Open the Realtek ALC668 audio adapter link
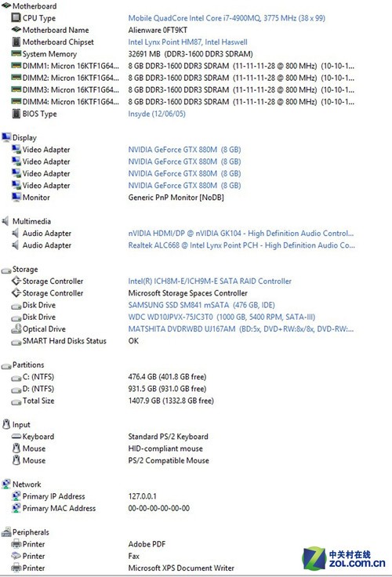This screenshot has height=577, width=392. click(241, 245)
